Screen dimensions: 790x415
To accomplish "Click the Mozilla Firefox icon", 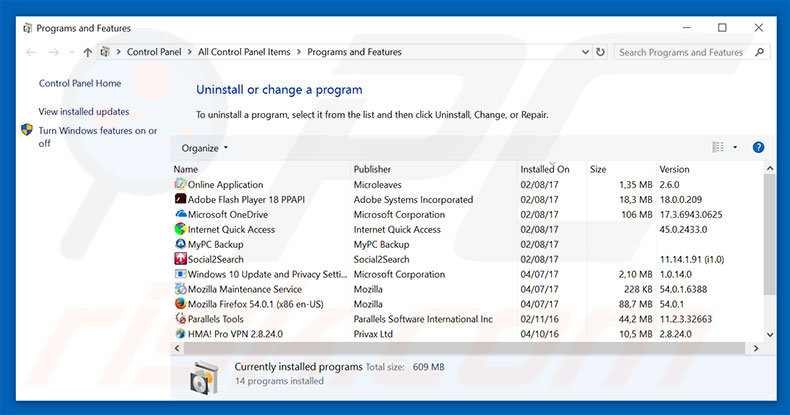I will pos(180,304).
